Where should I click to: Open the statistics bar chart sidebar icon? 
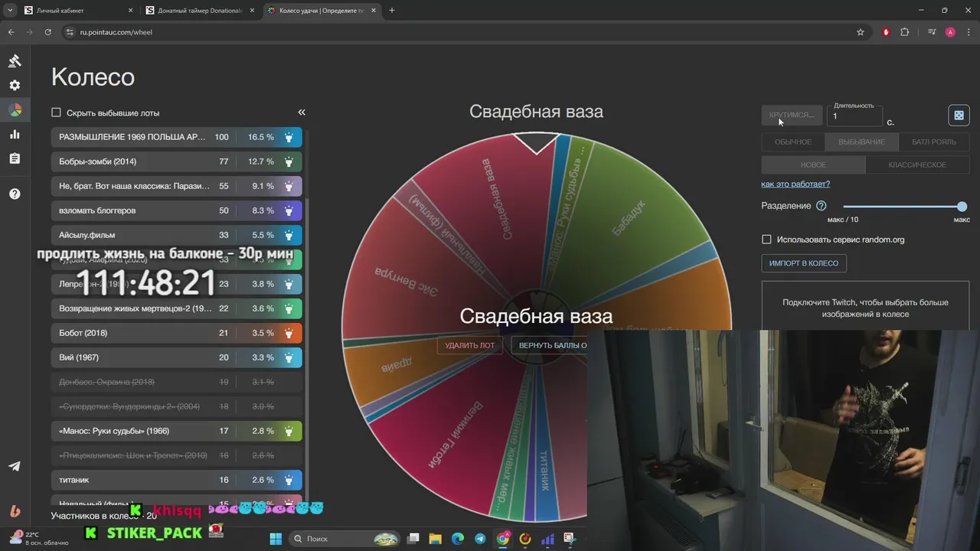(15, 134)
